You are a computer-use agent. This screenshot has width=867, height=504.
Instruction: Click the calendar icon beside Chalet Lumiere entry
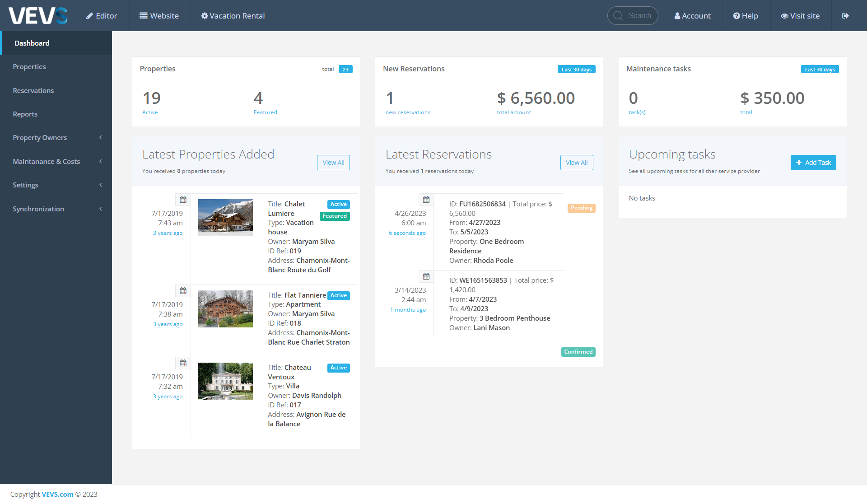183,199
